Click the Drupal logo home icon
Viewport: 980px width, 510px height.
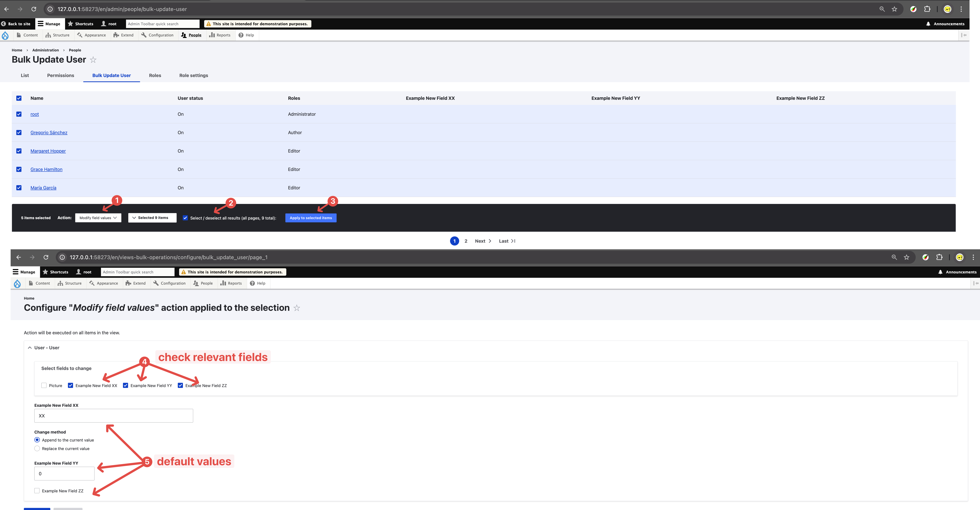click(5, 35)
